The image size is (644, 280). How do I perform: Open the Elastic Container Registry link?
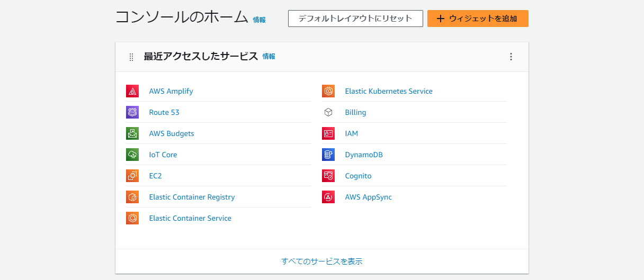[192, 197]
